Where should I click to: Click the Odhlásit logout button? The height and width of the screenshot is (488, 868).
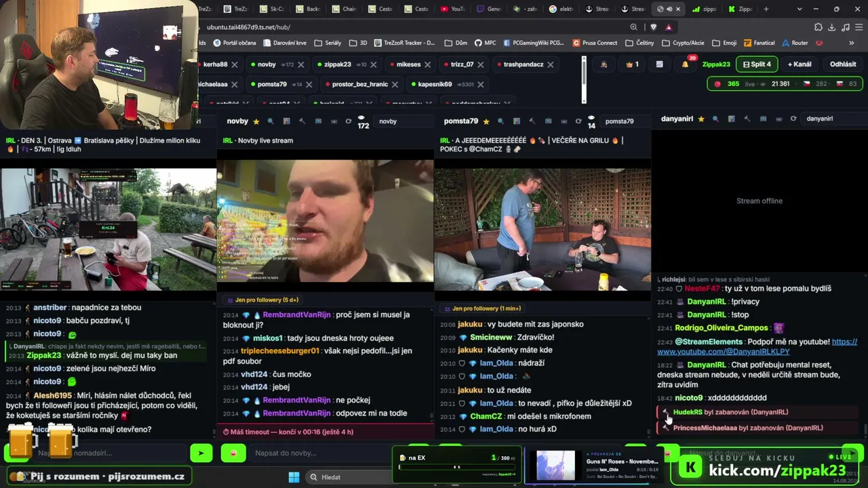(843, 64)
